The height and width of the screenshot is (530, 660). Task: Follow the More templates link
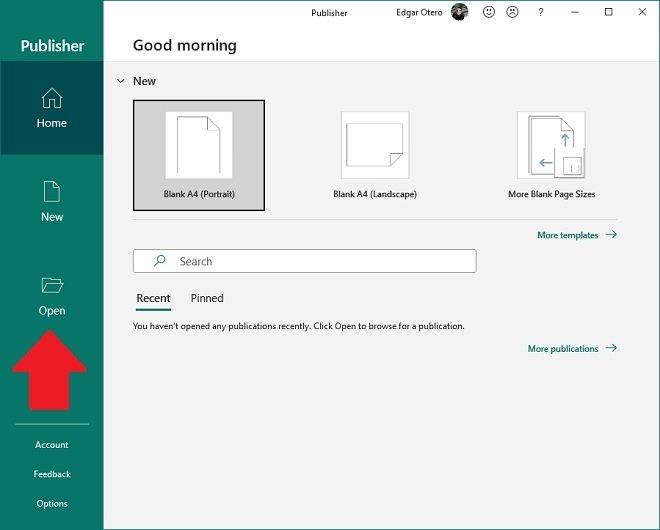coord(577,235)
